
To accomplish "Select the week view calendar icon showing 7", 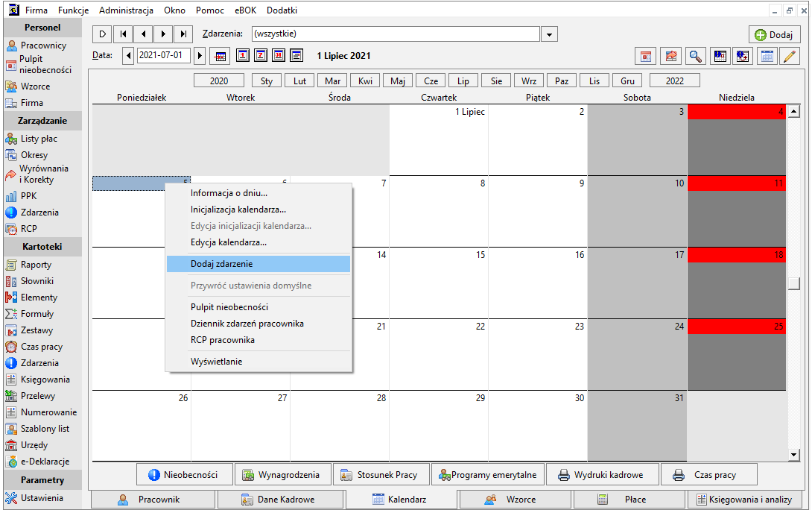I will tap(261, 55).
